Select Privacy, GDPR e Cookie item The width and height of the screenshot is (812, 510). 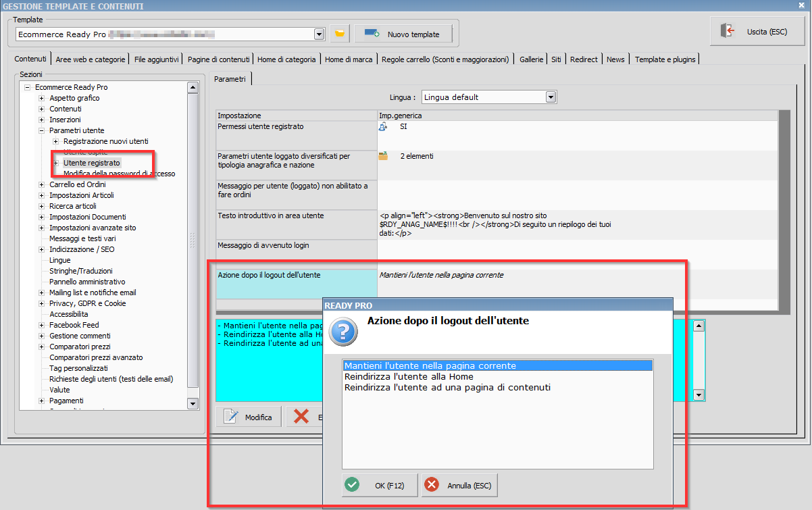pyautogui.click(x=87, y=303)
